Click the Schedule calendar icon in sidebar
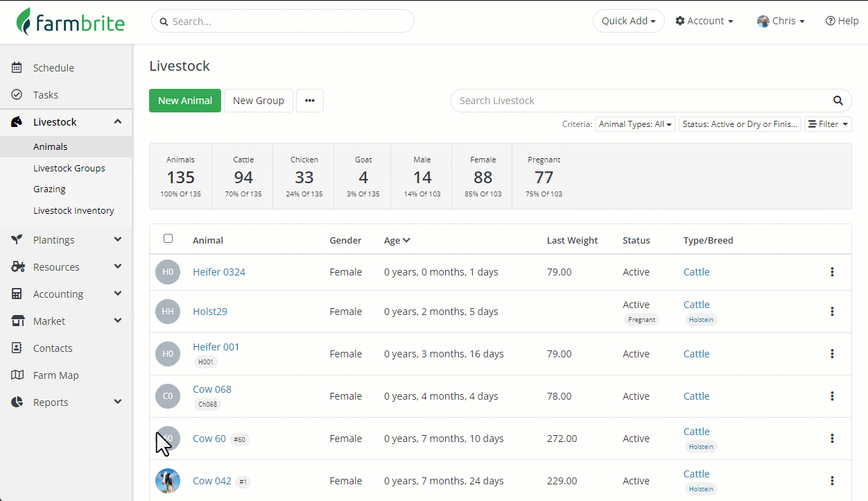The height and width of the screenshot is (501, 868). (17, 68)
